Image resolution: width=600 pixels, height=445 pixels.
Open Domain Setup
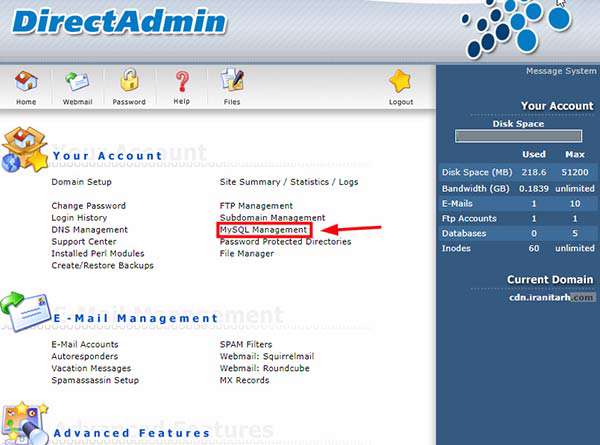(x=82, y=182)
